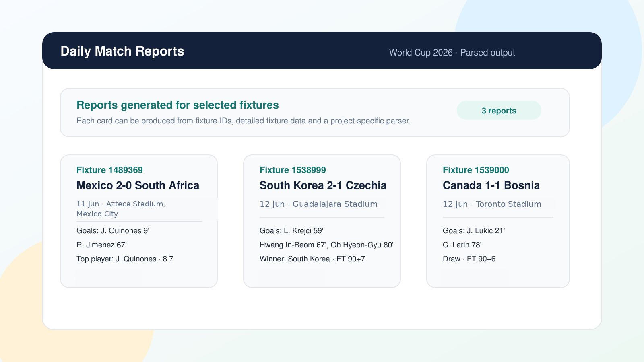Select the 3 reports badge
Image resolution: width=644 pixels, height=362 pixels.
click(x=499, y=110)
